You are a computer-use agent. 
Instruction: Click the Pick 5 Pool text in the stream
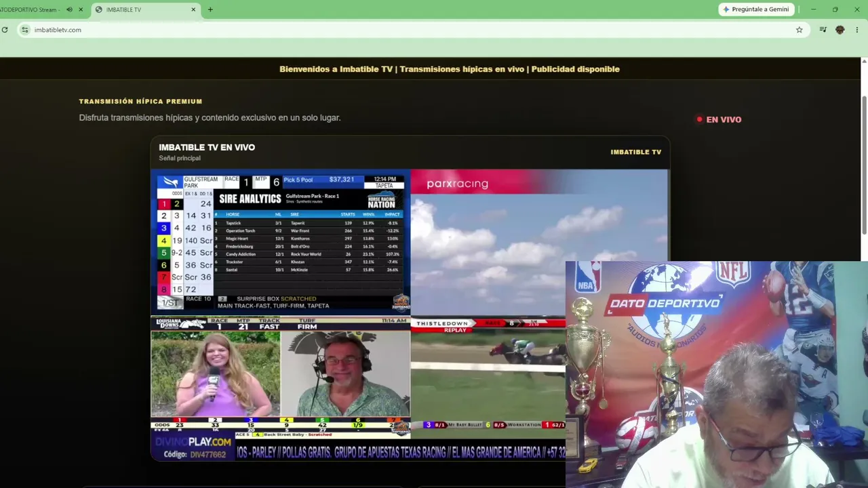pos(298,180)
